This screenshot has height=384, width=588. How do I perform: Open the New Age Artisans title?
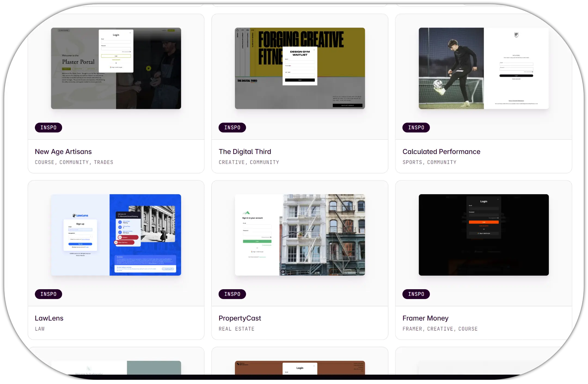63,152
